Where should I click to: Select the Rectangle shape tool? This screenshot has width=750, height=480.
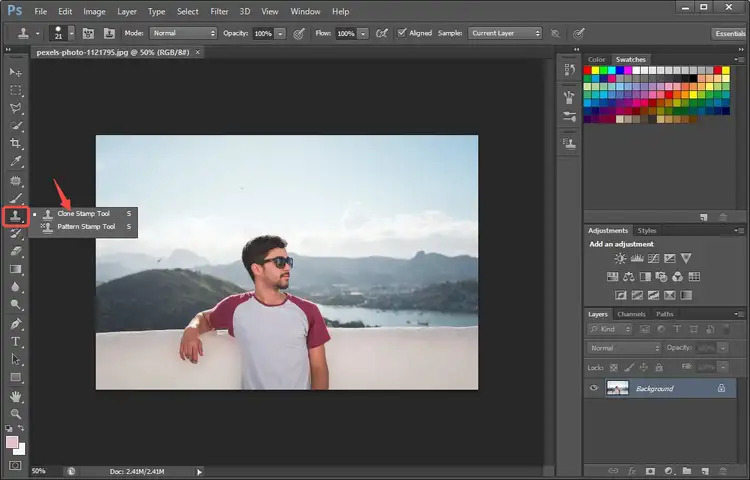point(16,377)
